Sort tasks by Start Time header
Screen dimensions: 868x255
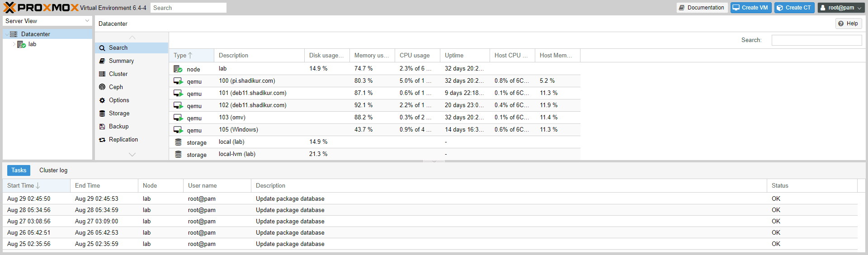click(x=36, y=185)
